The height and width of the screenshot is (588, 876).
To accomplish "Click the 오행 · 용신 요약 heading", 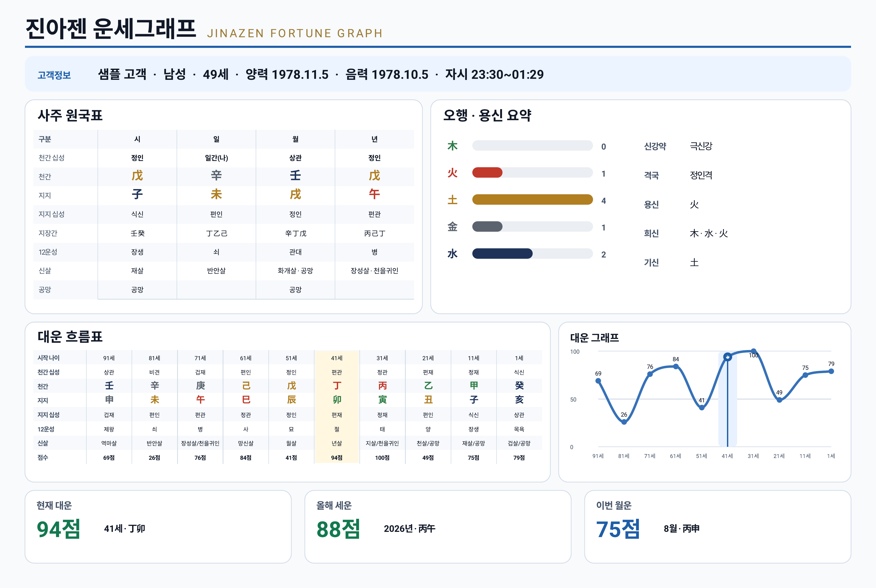I will (487, 115).
